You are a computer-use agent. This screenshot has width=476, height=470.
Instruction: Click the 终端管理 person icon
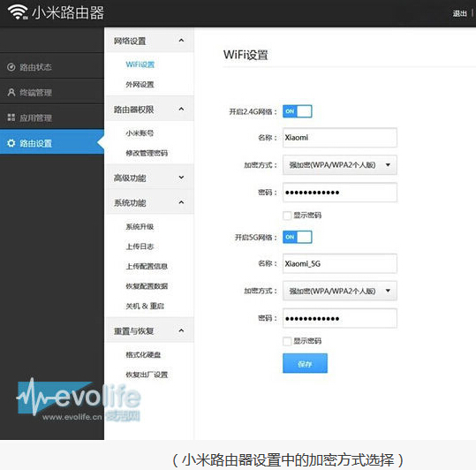(x=11, y=92)
